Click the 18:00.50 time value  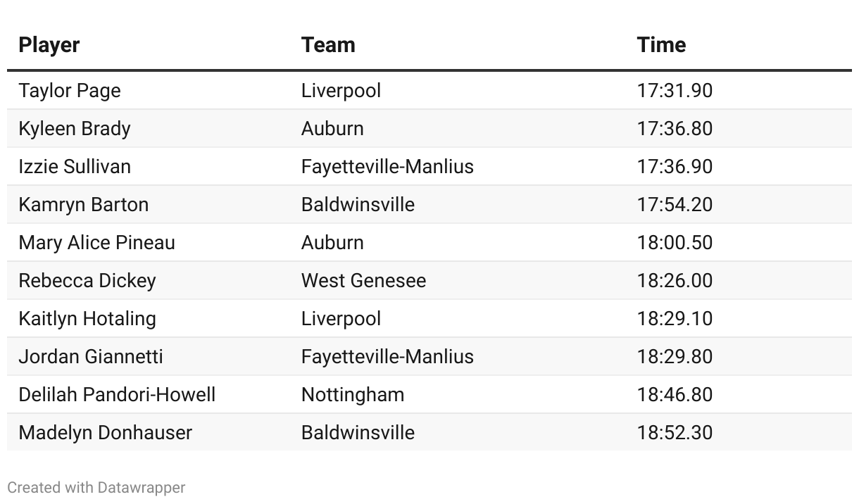point(675,243)
